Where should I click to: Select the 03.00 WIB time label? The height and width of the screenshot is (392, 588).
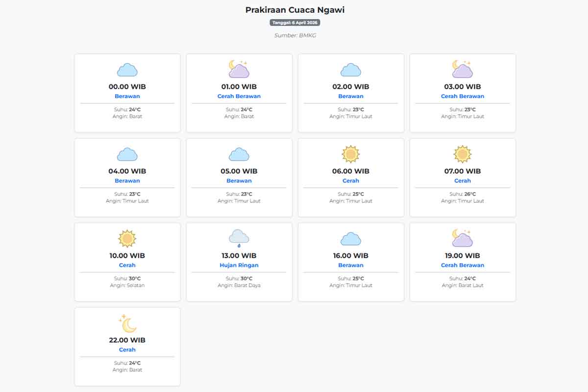click(x=463, y=87)
